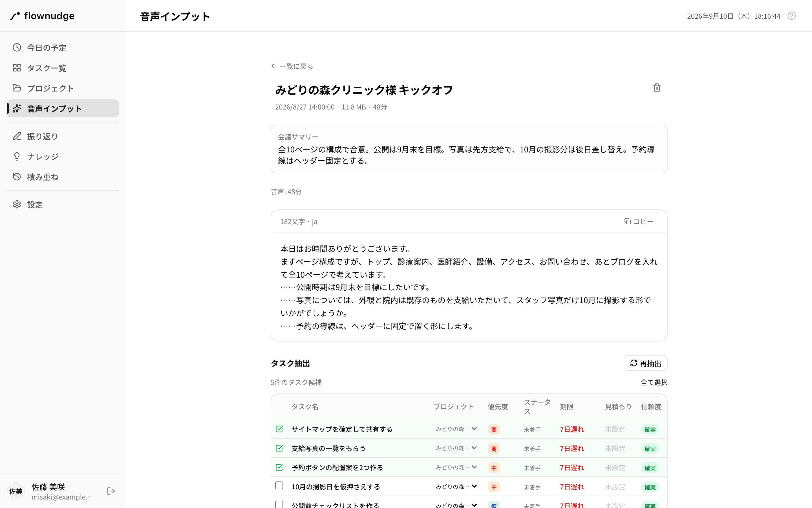Click 確実 badge for 予約ボタンの配置案を2つ作る

point(650,468)
